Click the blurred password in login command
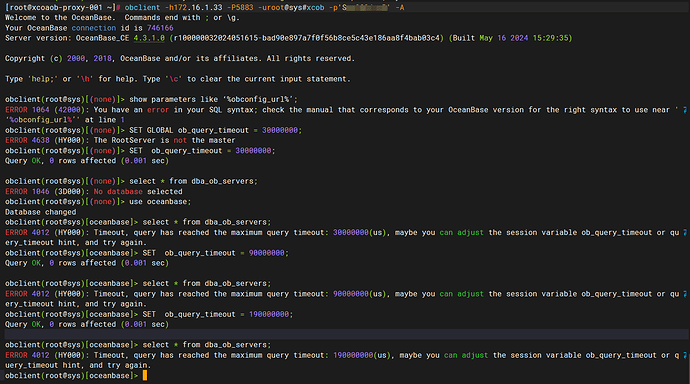This screenshot has width=690, height=384. [x=365, y=7]
